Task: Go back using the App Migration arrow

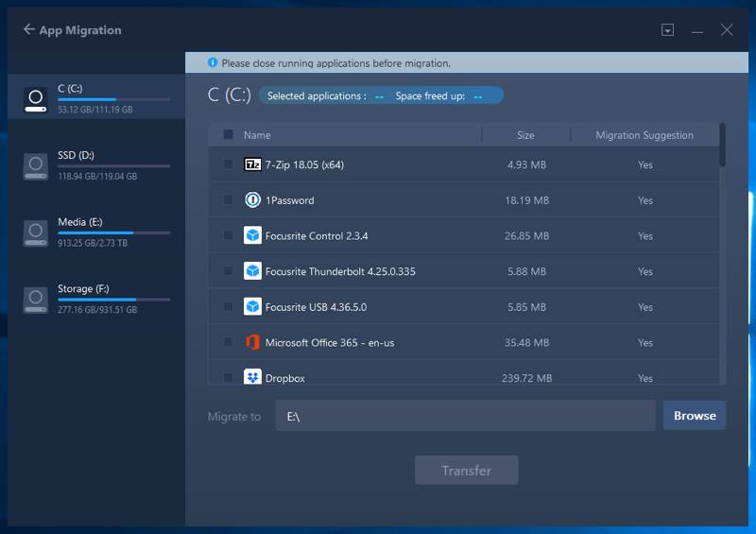Action: coord(29,29)
